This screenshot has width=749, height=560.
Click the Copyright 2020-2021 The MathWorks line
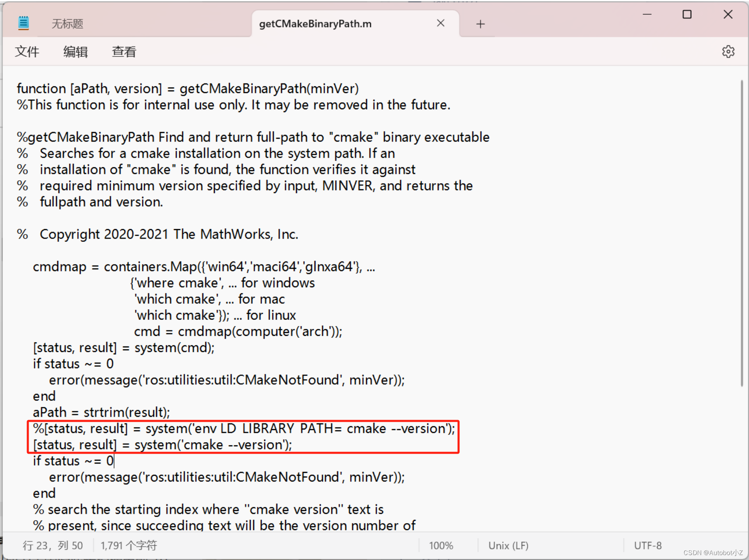(x=157, y=234)
